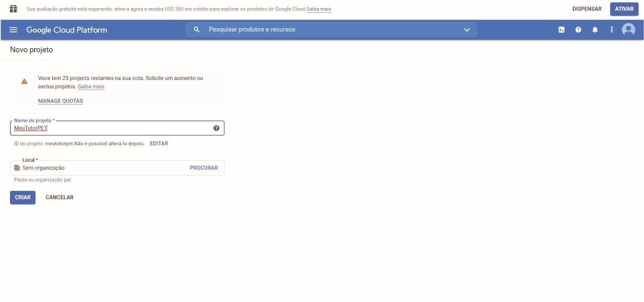This screenshot has height=302, width=644.
Task: Click the gift icon in trial banner
Action: pos(14,9)
